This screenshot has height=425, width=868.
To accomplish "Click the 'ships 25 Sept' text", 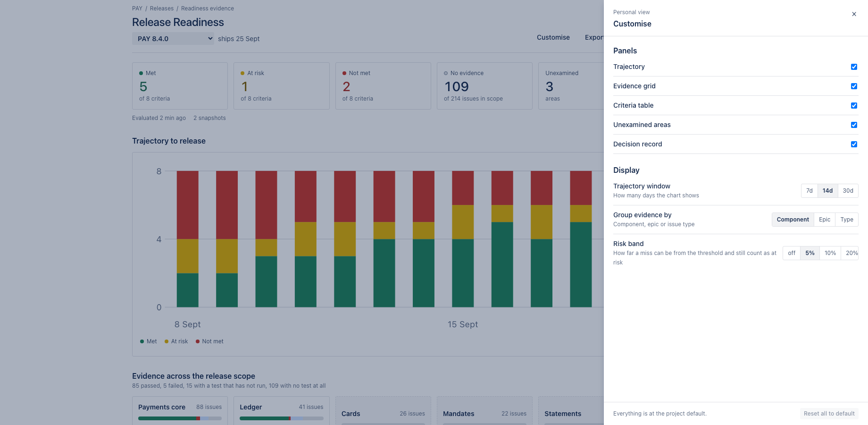I will 239,39.
